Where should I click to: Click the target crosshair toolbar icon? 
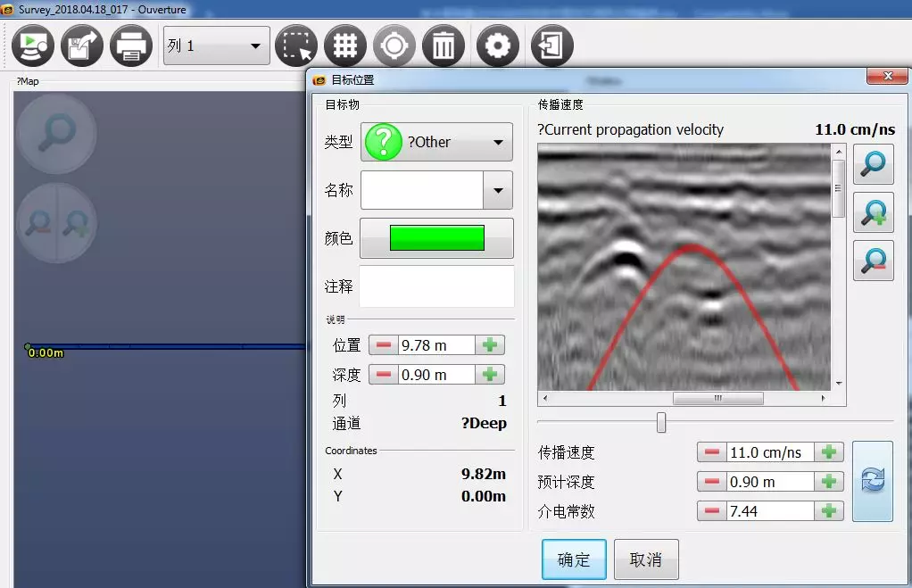[394, 45]
